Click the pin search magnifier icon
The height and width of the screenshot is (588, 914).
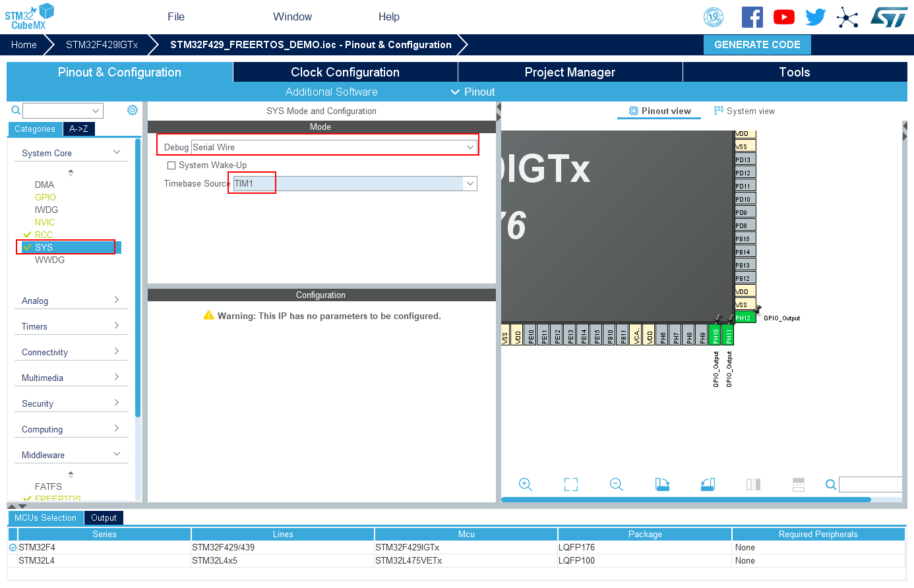(831, 485)
